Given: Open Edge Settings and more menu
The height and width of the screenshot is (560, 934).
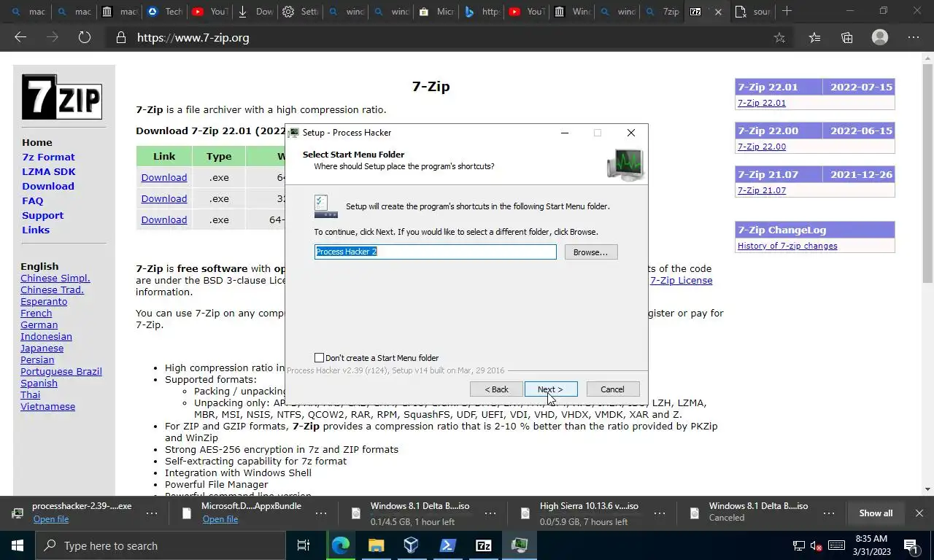Looking at the screenshot, I should pyautogui.click(x=914, y=37).
